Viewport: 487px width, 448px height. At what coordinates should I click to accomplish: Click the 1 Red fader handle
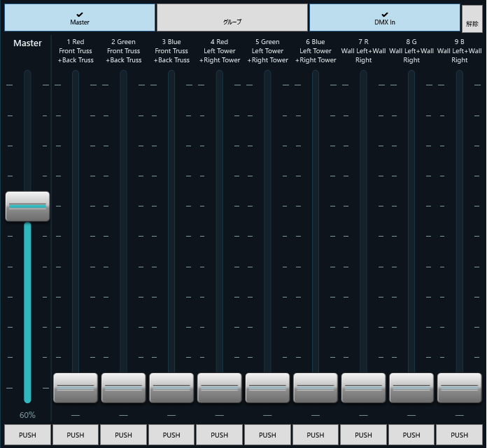(x=76, y=388)
